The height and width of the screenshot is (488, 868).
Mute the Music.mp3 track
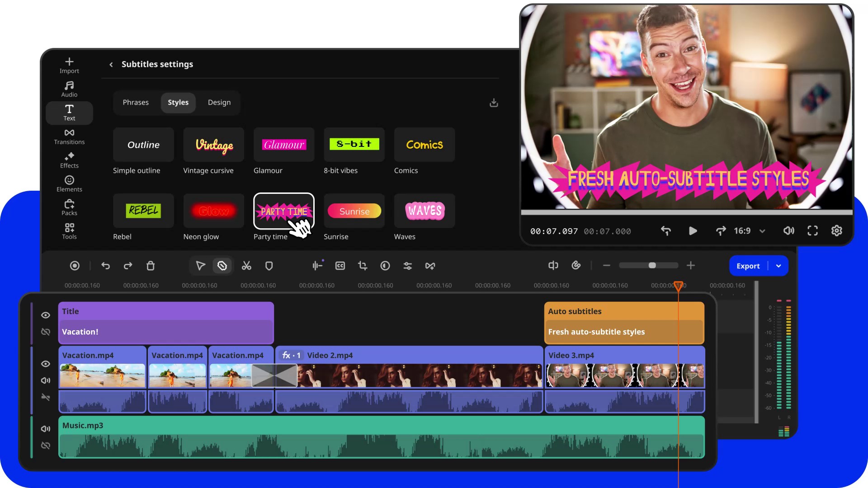click(x=45, y=428)
